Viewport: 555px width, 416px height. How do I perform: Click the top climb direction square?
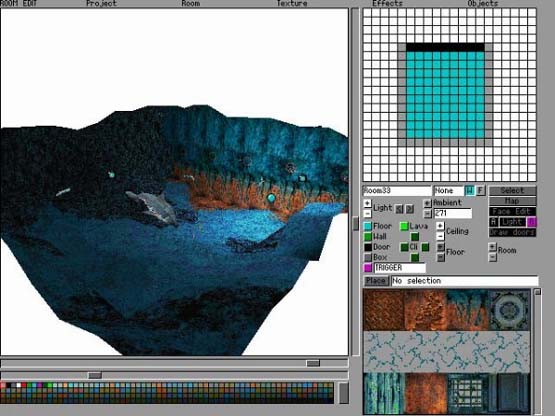[415, 237]
